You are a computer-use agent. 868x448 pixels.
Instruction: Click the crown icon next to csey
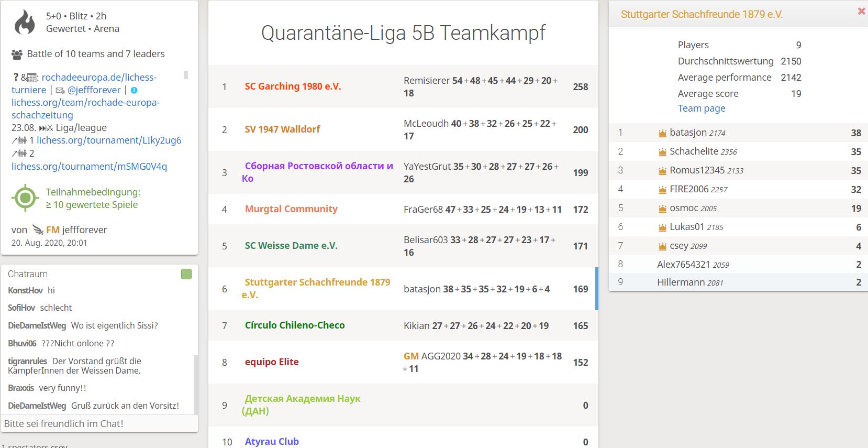tap(662, 246)
